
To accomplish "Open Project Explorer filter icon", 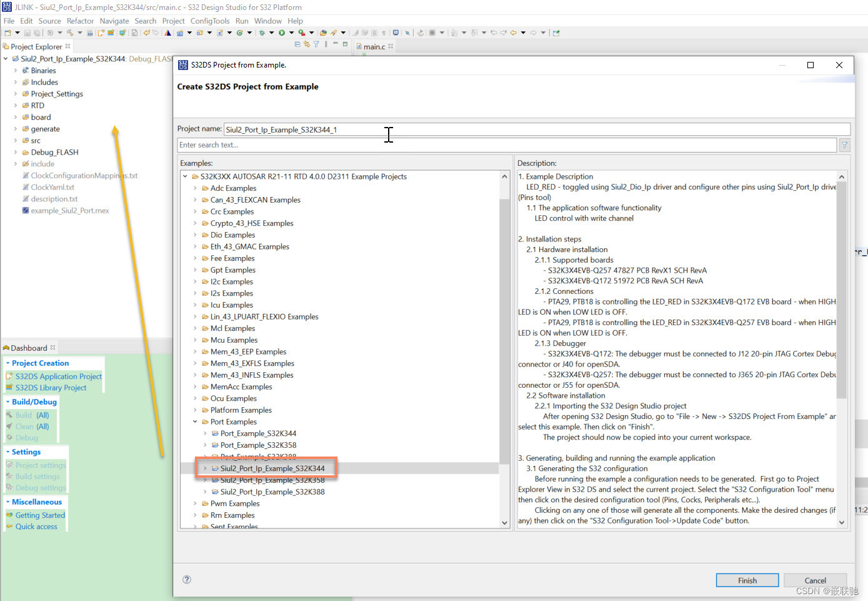I will point(316,44).
